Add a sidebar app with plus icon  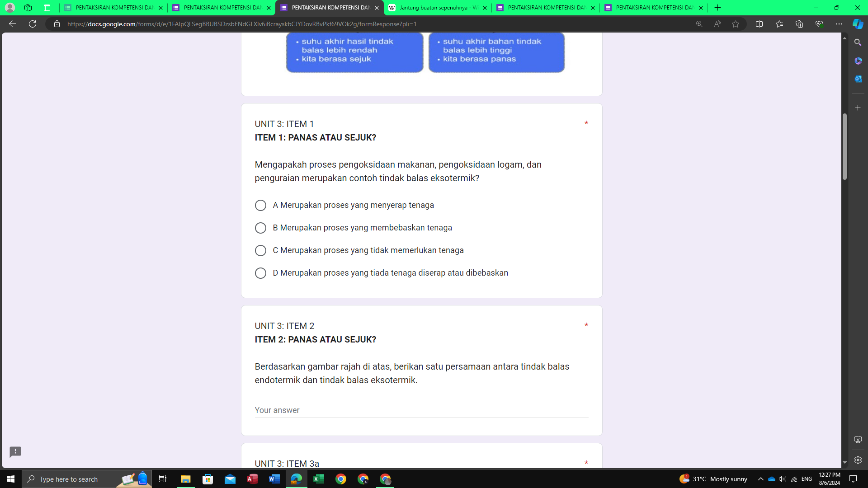pyautogui.click(x=858, y=108)
